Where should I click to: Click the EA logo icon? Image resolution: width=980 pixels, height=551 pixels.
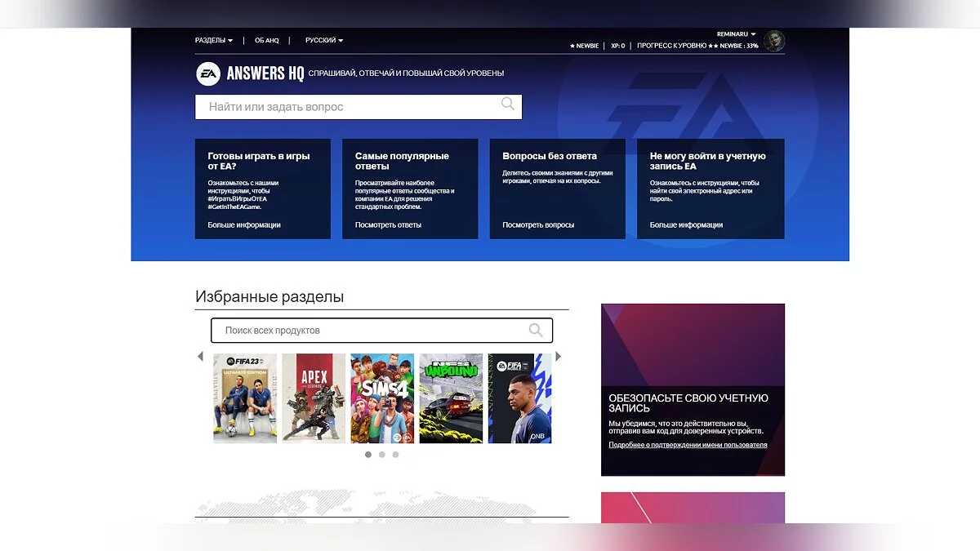208,73
